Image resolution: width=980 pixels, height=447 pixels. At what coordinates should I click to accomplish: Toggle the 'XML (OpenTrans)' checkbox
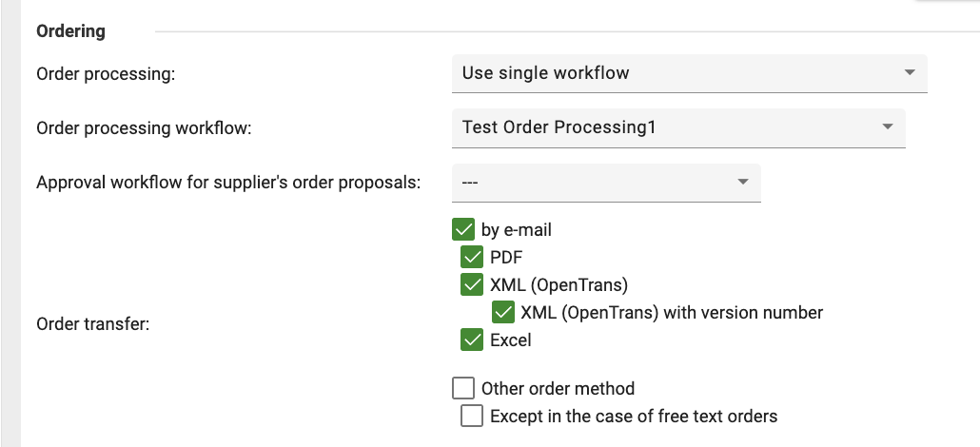pyautogui.click(x=472, y=284)
